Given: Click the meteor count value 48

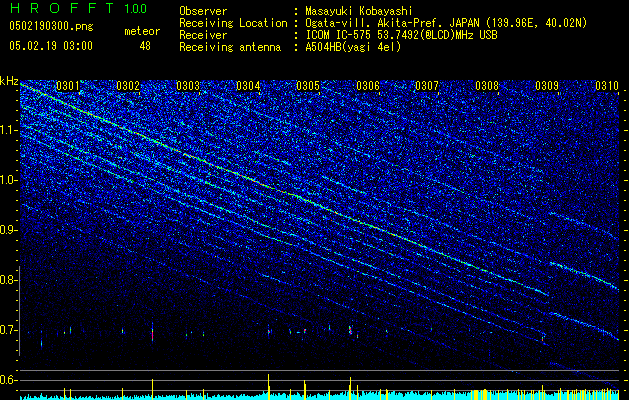Looking at the screenshot, I should click(x=145, y=46).
